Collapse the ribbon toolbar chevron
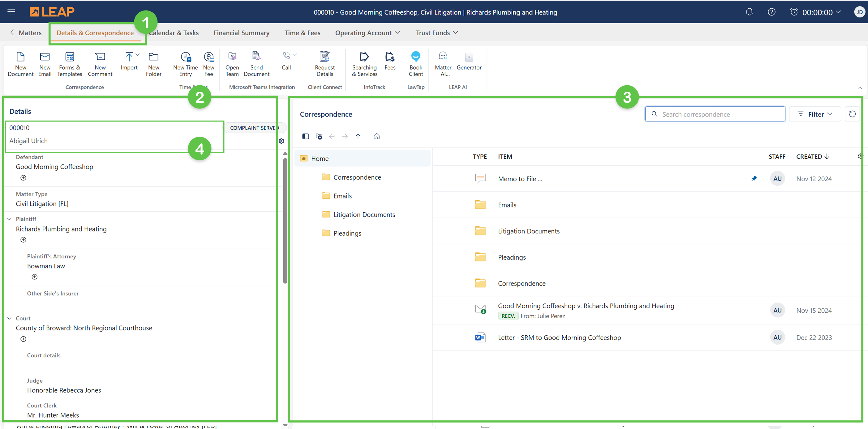Screen dimensions: 868x429 coord(860,88)
